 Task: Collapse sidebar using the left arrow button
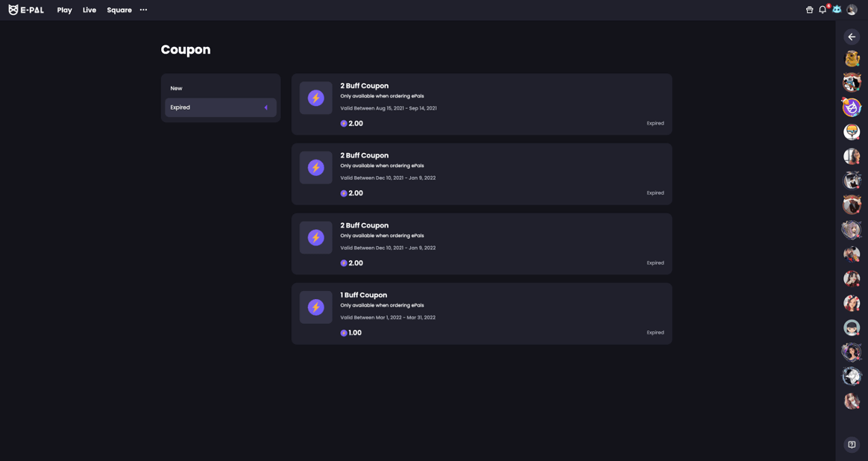point(852,37)
